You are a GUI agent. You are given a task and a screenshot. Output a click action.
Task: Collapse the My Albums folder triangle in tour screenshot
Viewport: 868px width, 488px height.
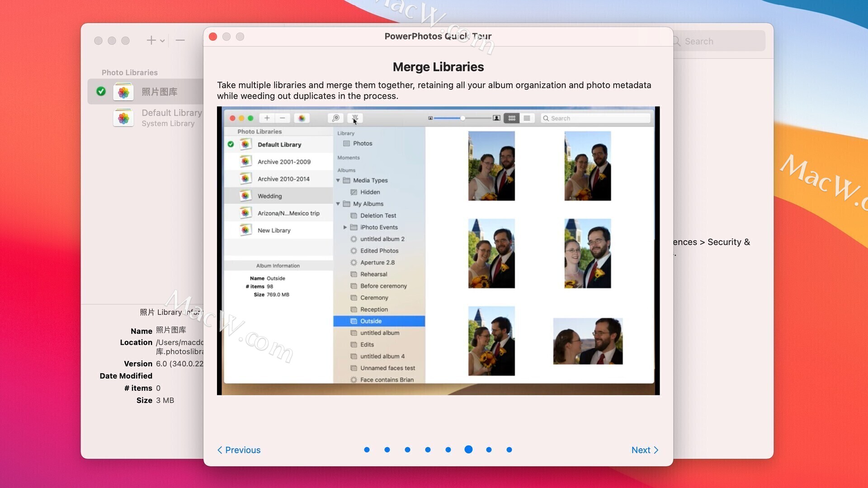coord(338,204)
